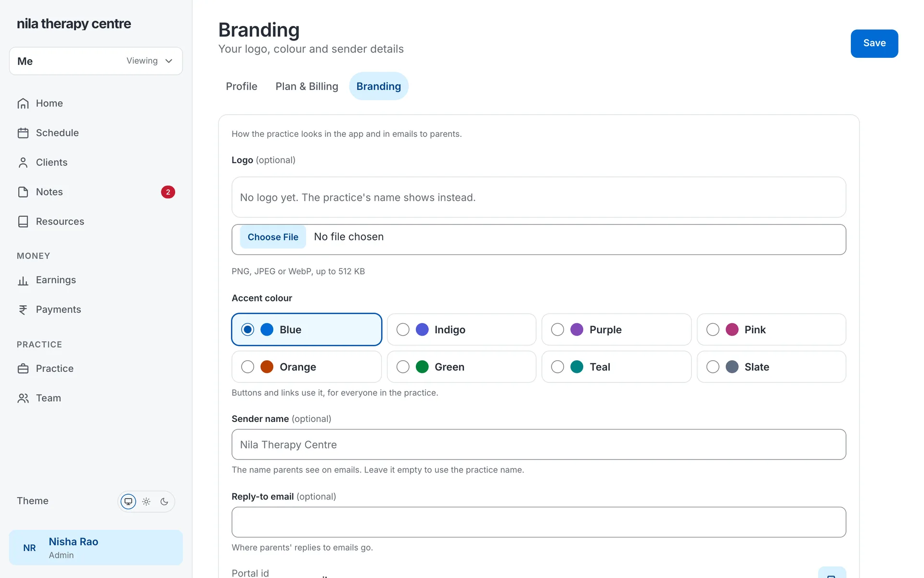Expand the Me Viewing dropdown

pos(96,61)
